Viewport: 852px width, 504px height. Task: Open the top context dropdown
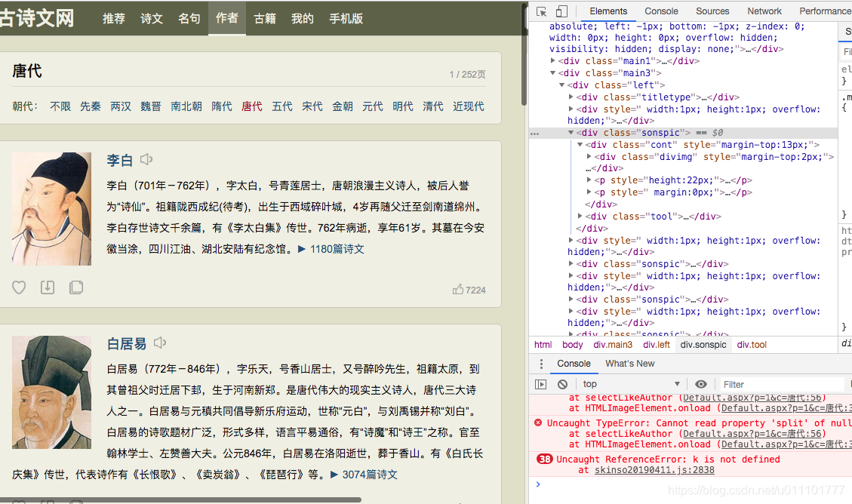(x=632, y=384)
